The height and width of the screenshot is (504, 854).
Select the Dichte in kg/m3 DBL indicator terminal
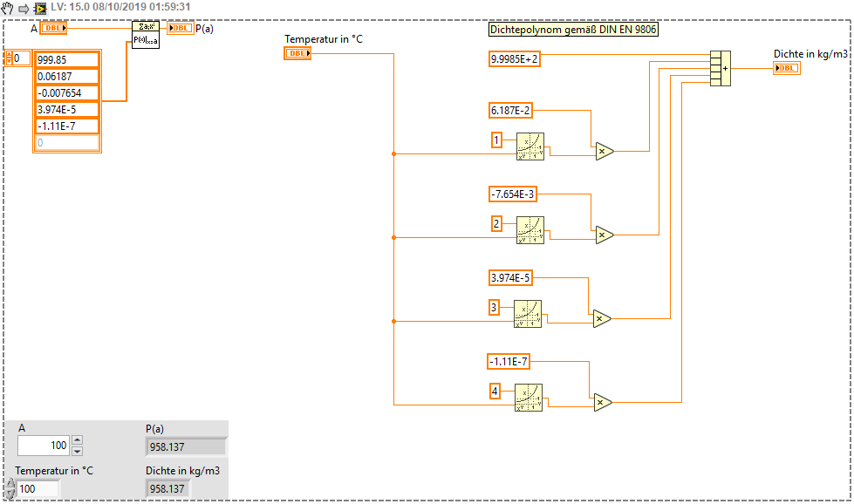tap(787, 68)
